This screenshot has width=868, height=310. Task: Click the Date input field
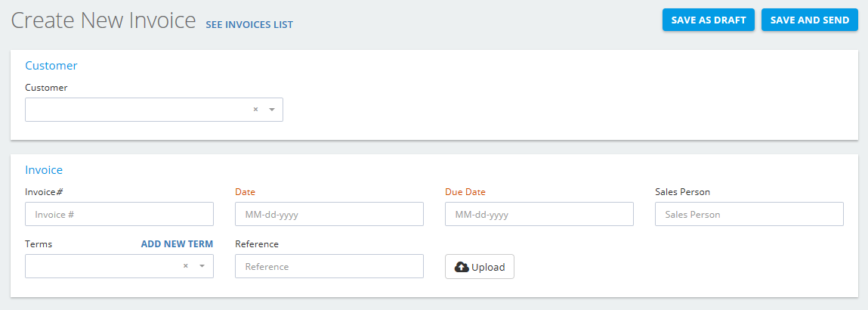coord(329,214)
